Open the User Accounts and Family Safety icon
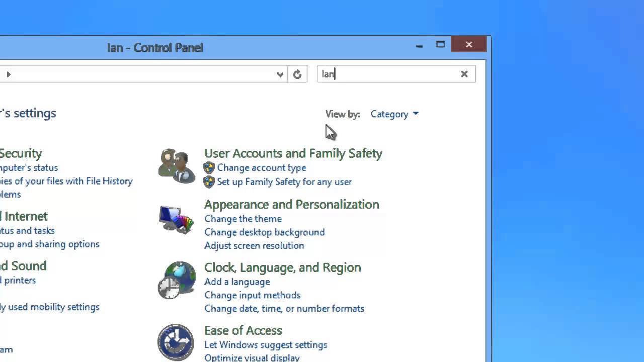Viewport: 644px width, 362px height. 176,165
